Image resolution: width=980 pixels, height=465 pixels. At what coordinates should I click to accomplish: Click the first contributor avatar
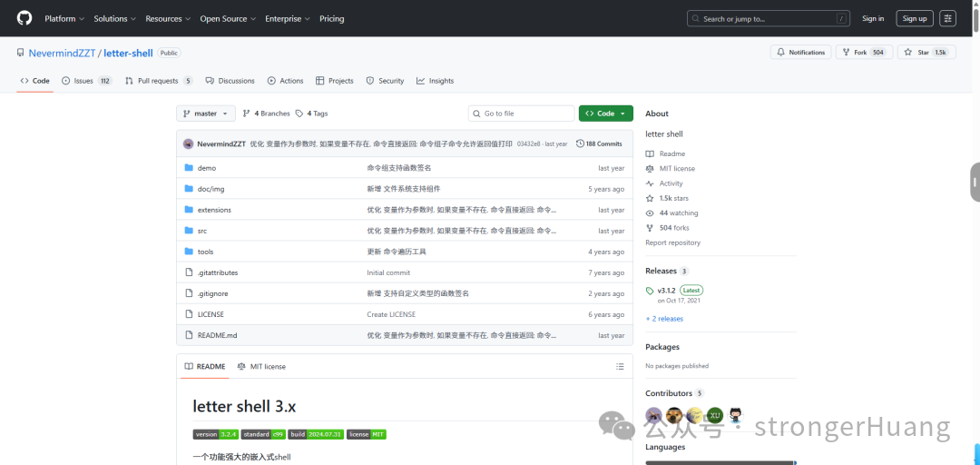point(653,415)
